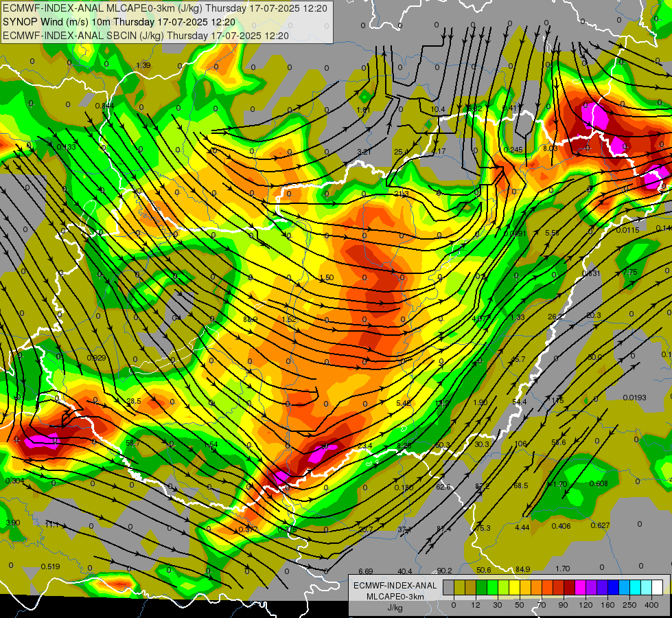The width and height of the screenshot is (672, 618).
Task: Click the J/kg unit label in legend
Action: [395, 608]
